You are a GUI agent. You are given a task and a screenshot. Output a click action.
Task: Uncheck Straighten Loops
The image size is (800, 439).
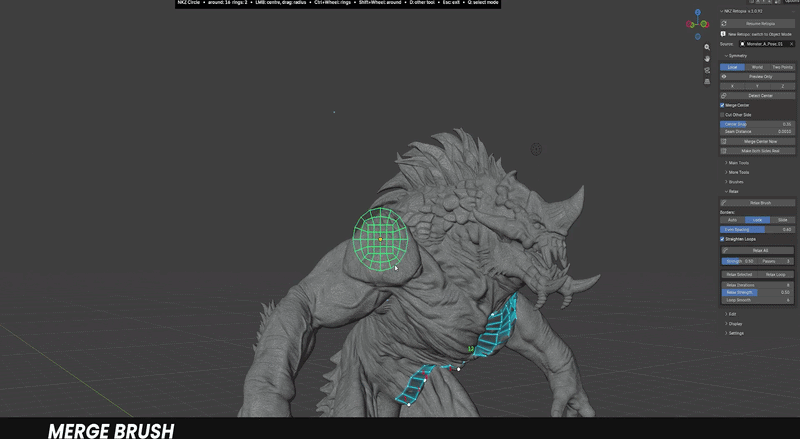click(x=722, y=239)
